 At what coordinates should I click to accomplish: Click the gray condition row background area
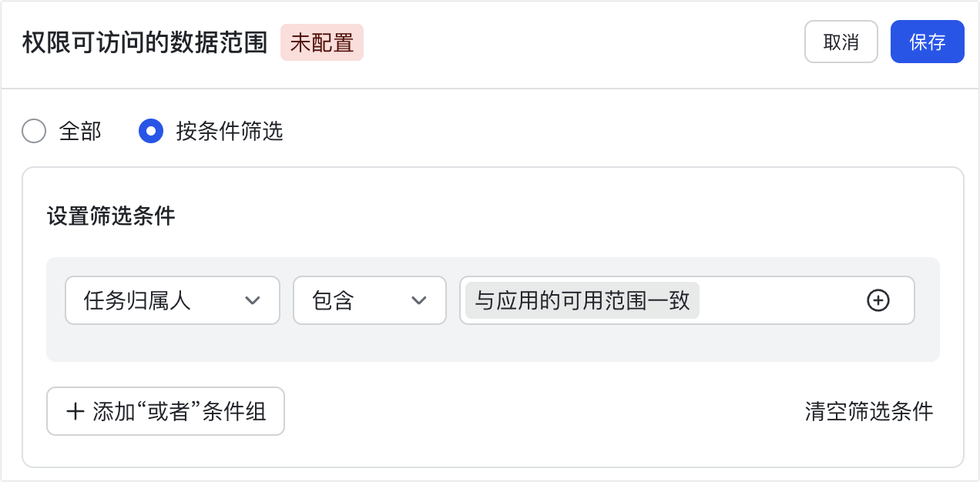[493, 344]
